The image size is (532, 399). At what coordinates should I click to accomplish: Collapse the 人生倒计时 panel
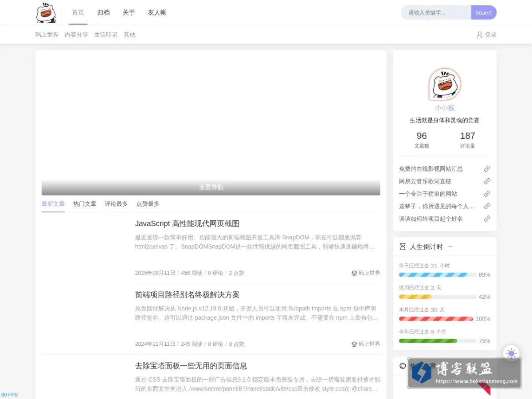pos(450,246)
